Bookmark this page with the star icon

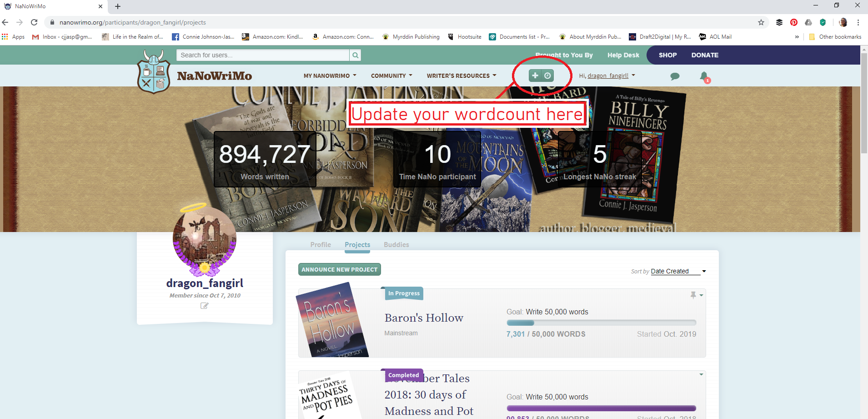pos(761,22)
